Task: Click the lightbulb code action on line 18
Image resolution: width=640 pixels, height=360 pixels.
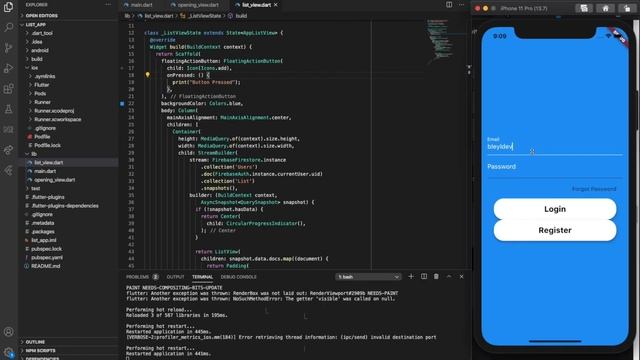Action: (x=147, y=75)
